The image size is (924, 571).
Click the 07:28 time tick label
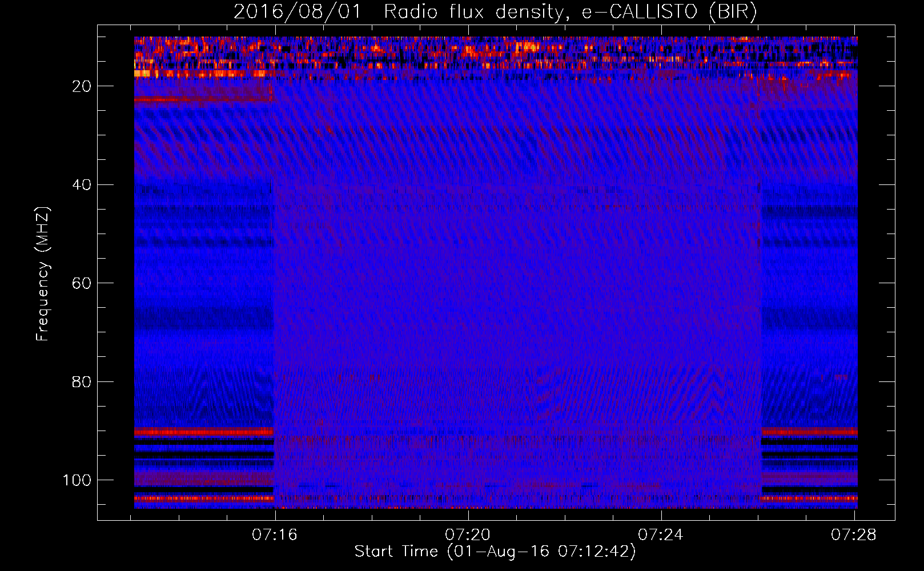click(854, 535)
